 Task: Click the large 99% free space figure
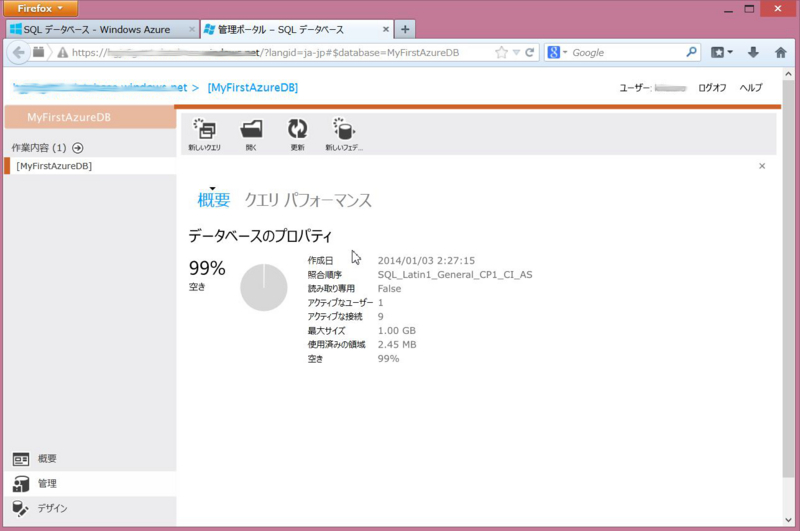207,268
